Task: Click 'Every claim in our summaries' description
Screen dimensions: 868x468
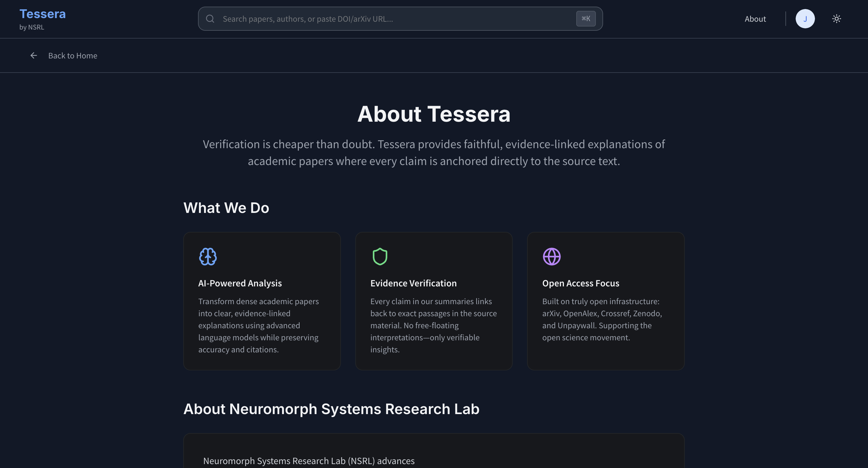Action: (x=434, y=325)
